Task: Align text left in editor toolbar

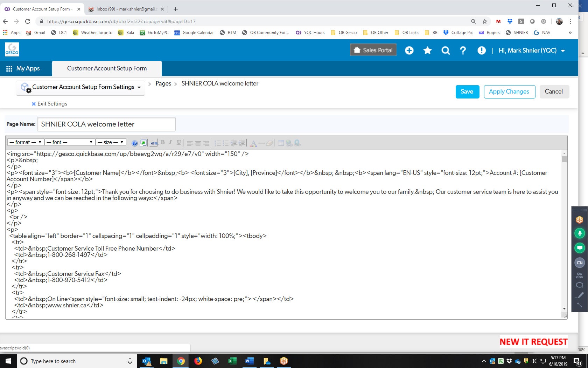Action: tap(190, 143)
